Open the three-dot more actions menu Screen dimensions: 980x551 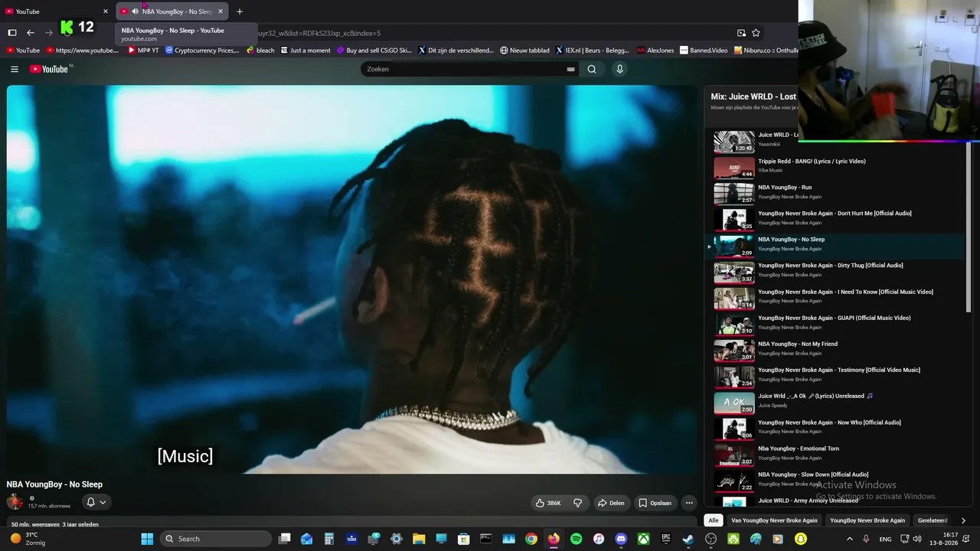coord(689,503)
